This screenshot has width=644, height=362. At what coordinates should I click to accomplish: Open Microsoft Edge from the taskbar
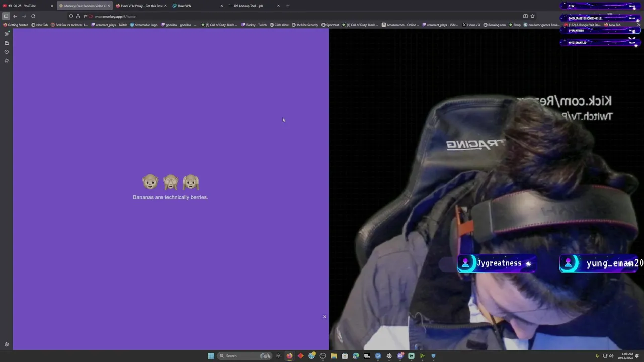pyautogui.click(x=356, y=356)
